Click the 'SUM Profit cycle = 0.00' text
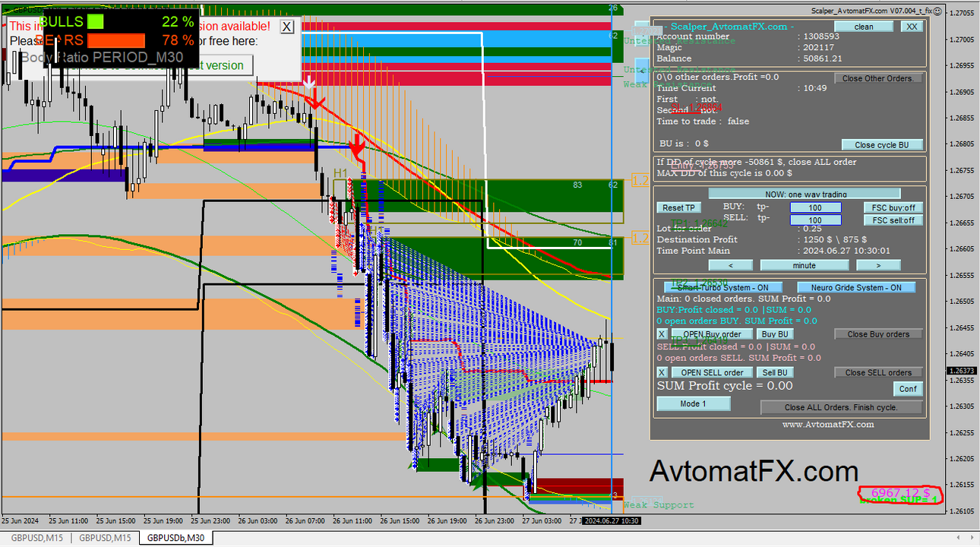This screenshot has width=980, height=547. (725, 386)
